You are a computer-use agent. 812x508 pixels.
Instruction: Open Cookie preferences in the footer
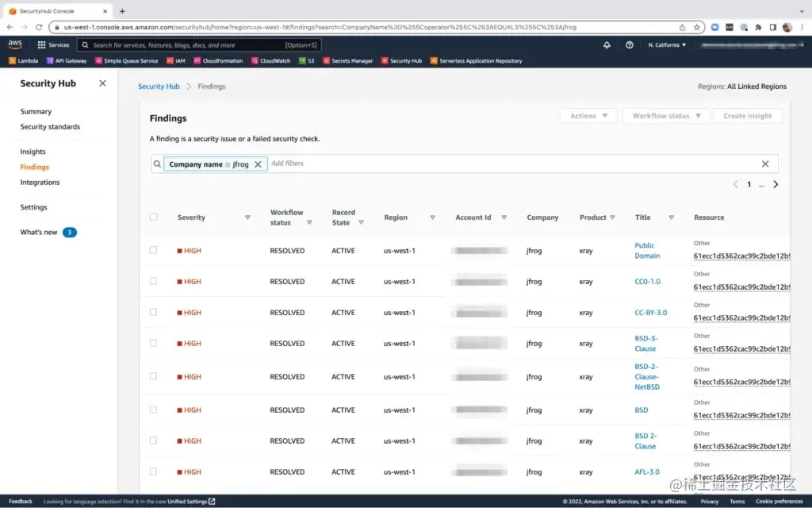[779, 502]
